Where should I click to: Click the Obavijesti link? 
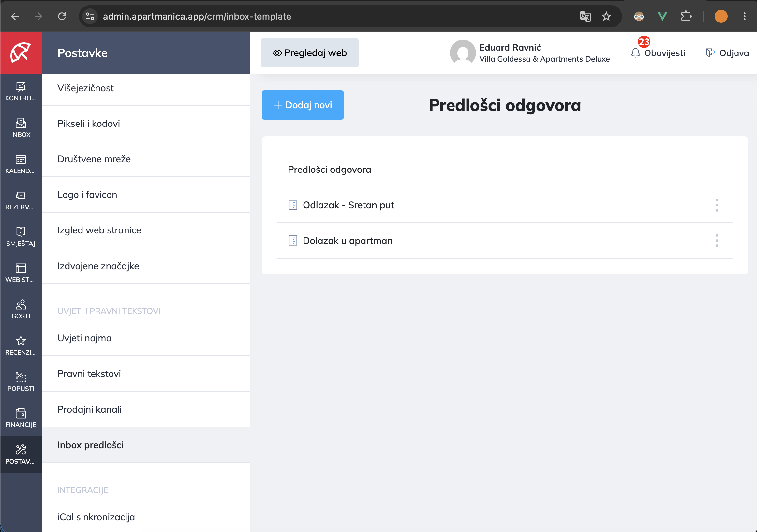pyautogui.click(x=664, y=53)
